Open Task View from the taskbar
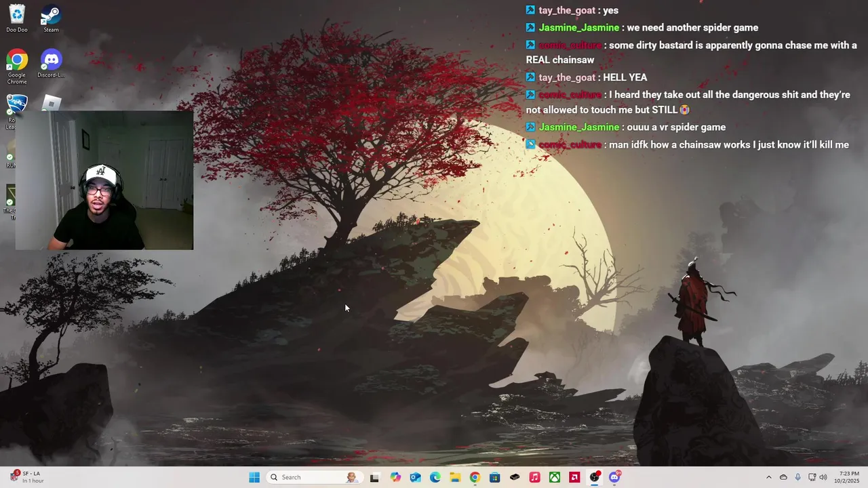Image resolution: width=868 pixels, height=488 pixels. [374, 477]
